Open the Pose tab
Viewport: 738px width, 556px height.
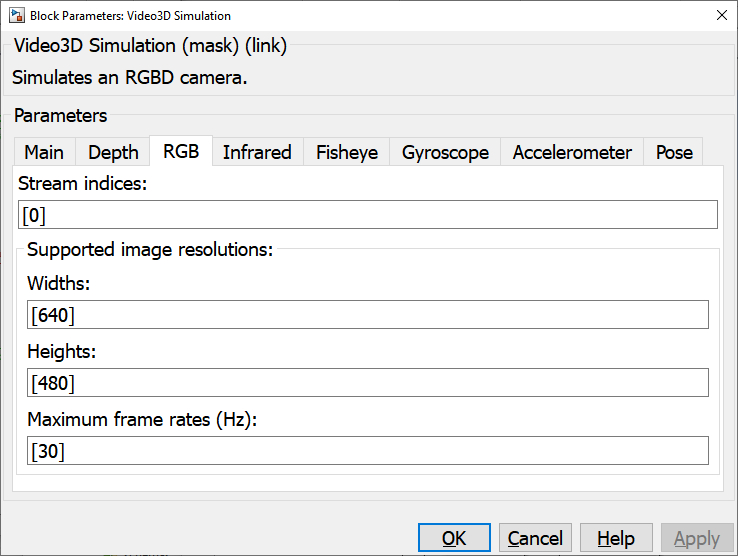[674, 152]
